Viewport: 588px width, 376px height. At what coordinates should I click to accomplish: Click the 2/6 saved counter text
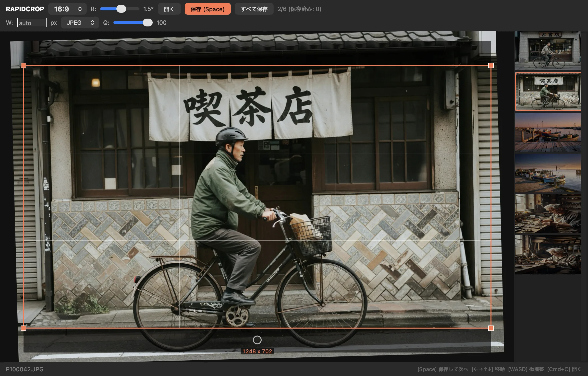coord(299,9)
